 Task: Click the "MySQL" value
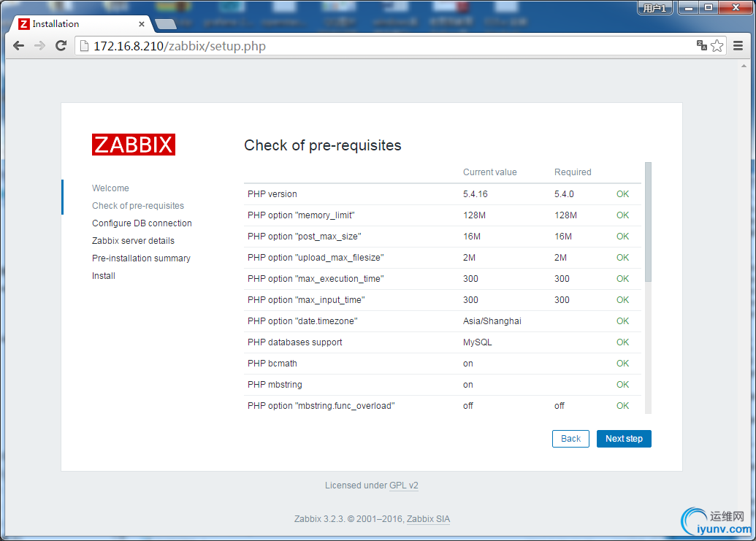pos(478,342)
